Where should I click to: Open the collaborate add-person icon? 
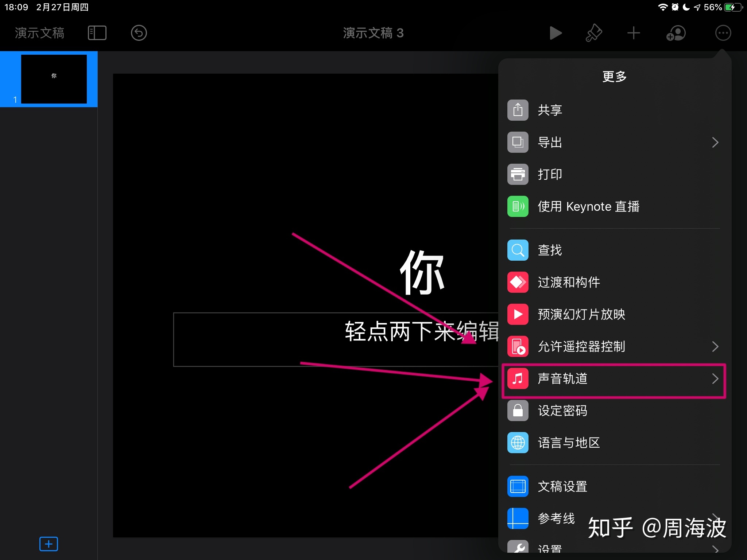(x=676, y=33)
